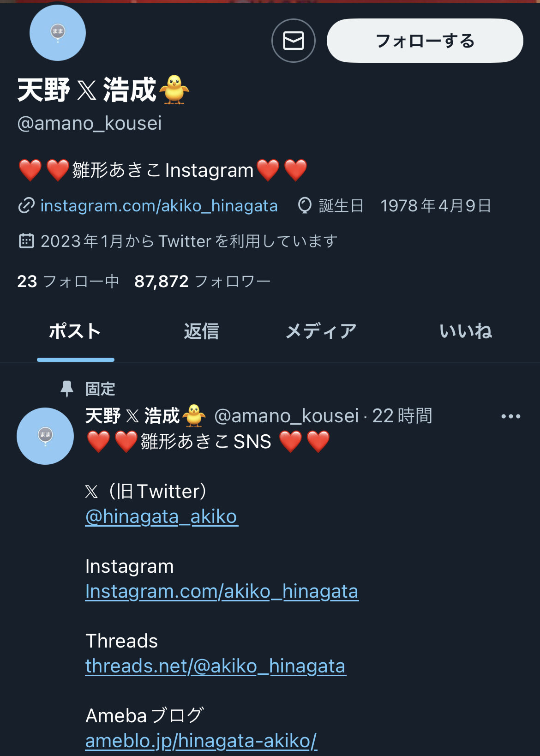The height and width of the screenshot is (756, 540).
Task: Open instagram.com/akiko_hinagata profile bio link
Action: pos(159,205)
